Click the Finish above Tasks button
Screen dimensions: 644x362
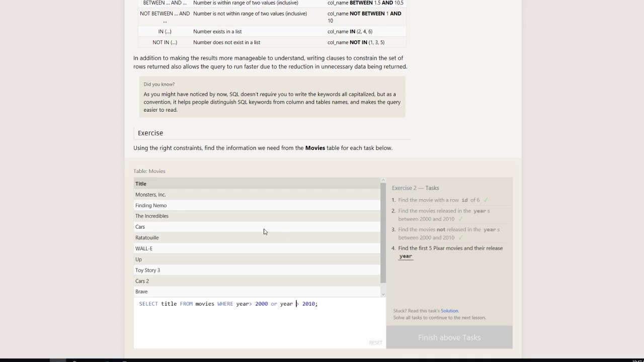[449, 337]
